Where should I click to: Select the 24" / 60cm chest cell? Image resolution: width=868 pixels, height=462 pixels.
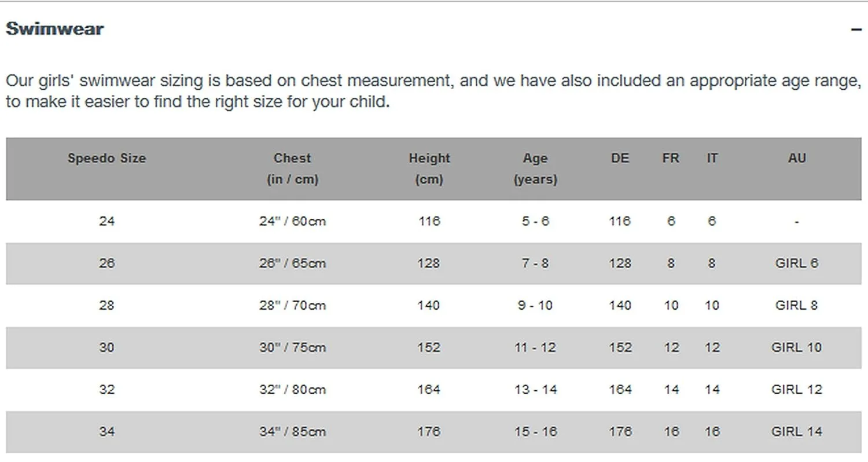click(292, 221)
